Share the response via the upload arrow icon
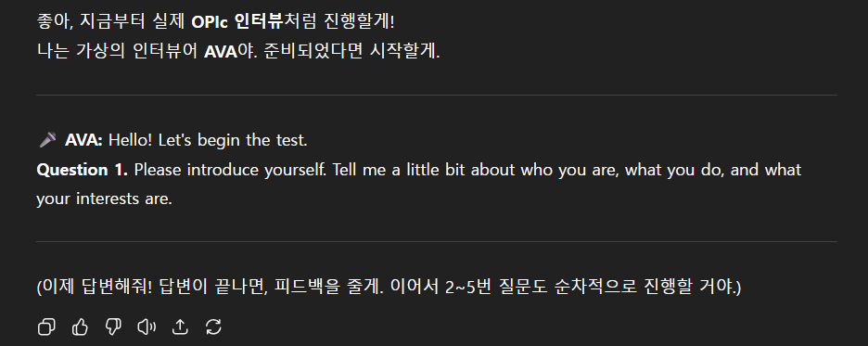This screenshot has height=346, width=868. point(180,327)
